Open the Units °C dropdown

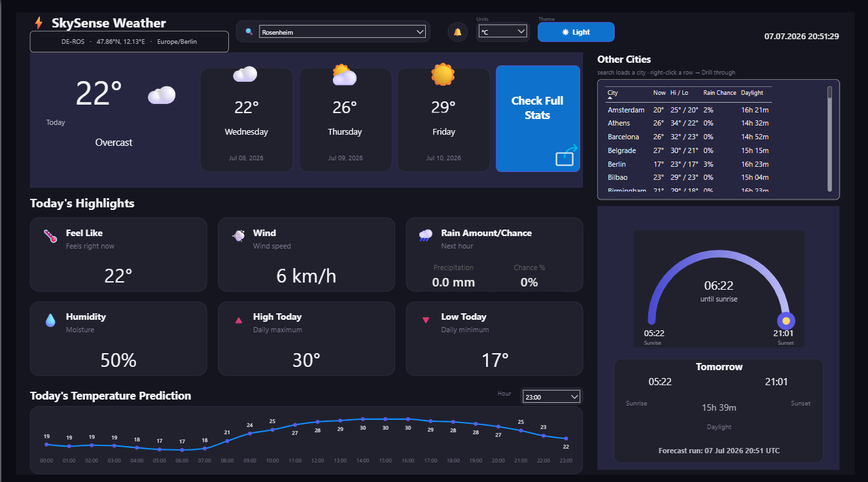coord(502,31)
